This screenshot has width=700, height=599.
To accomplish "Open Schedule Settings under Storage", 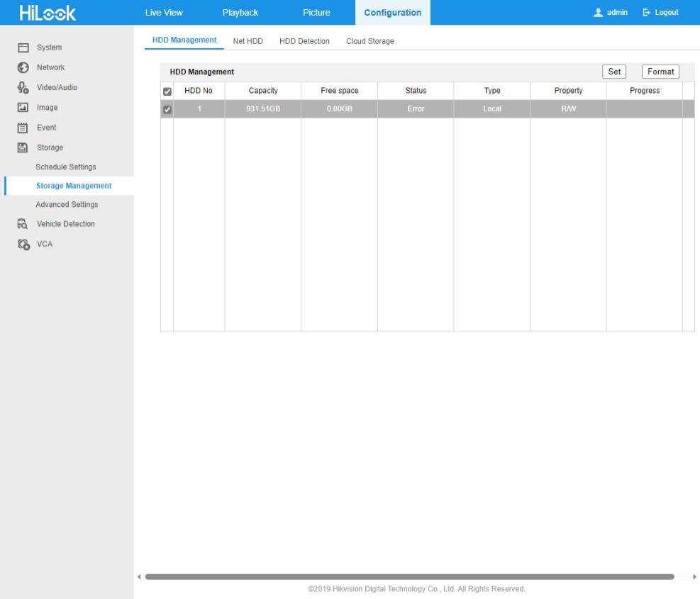I will (x=66, y=167).
